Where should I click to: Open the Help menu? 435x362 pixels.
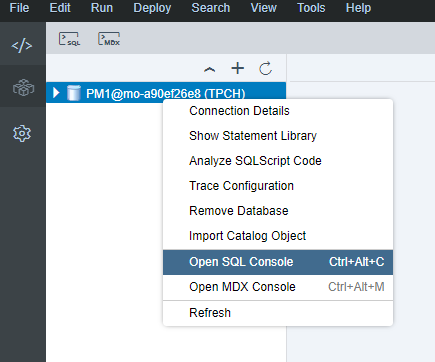coord(358,7)
